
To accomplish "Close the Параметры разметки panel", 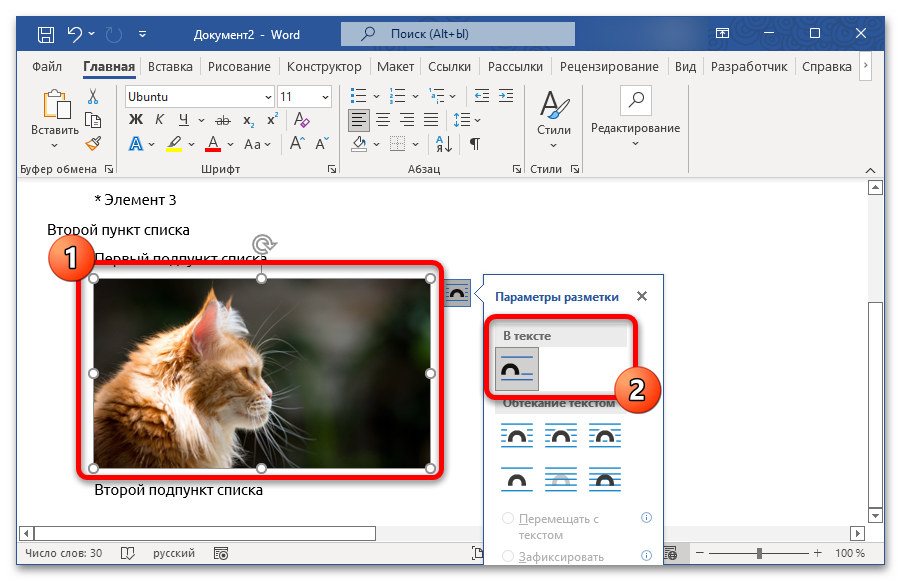I will click(x=642, y=296).
